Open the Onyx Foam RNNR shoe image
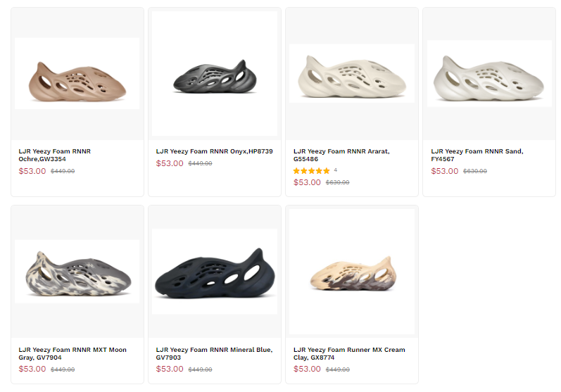This screenshot has height=392, width=561. 215,74
